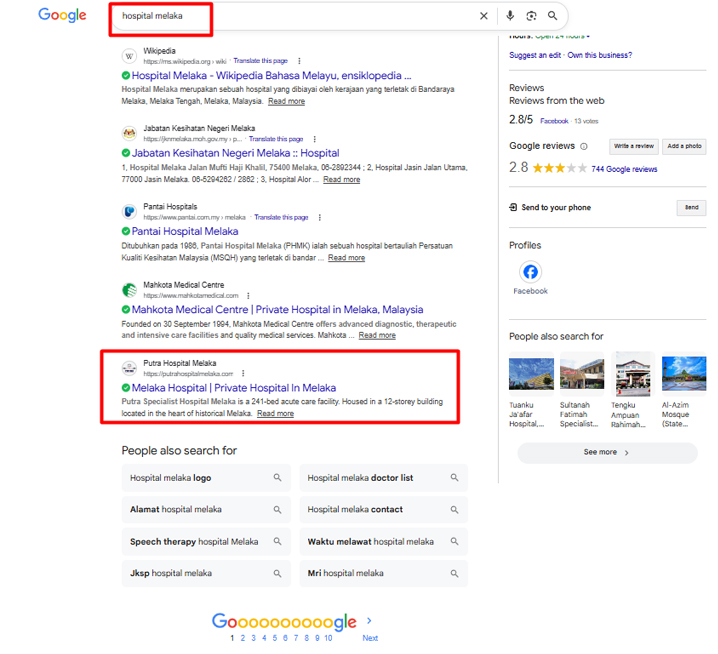Open Tengku Ampuan Rahimah thumbnail
Viewport: 718px width, 654px height.
[633, 374]
